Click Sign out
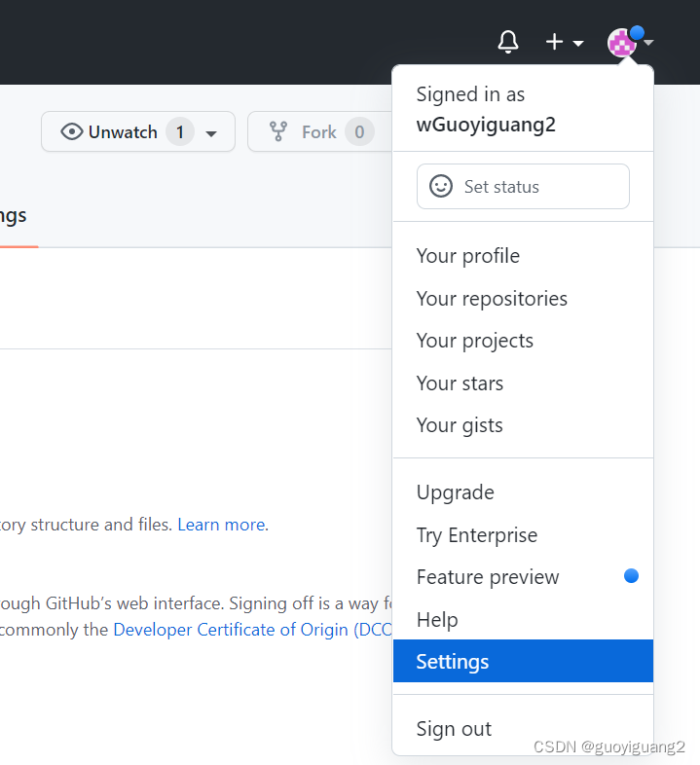Viewport: 700px width, 765px height. tap(523, 729)
